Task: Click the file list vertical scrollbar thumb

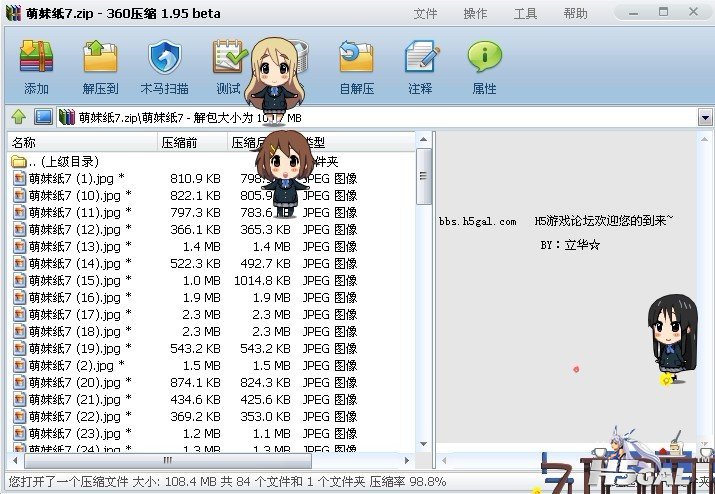Action: click(424, 176)
